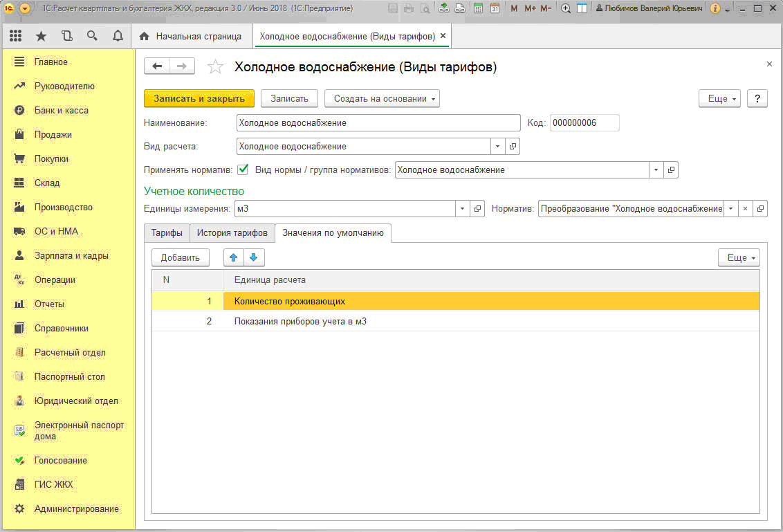Go back with the left arrow
783x532 pixels.
(157, 66)
